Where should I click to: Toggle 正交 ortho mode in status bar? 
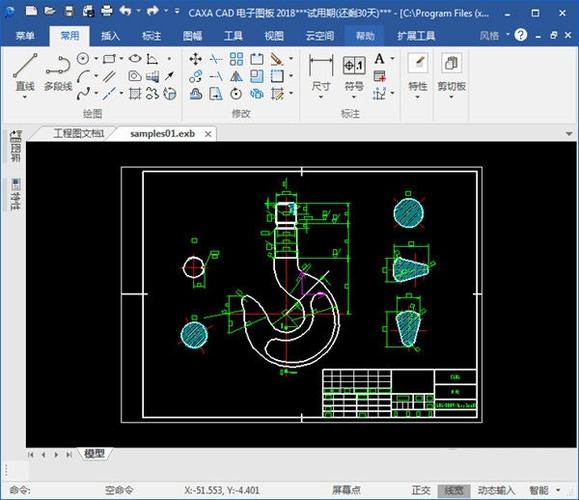click(x=421, y=490)
